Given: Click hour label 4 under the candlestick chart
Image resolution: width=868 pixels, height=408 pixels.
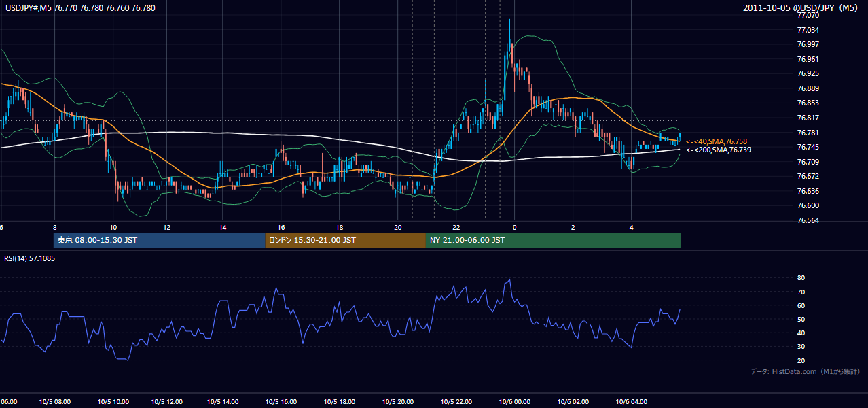Looking at the screenshot, I should 631,226.
